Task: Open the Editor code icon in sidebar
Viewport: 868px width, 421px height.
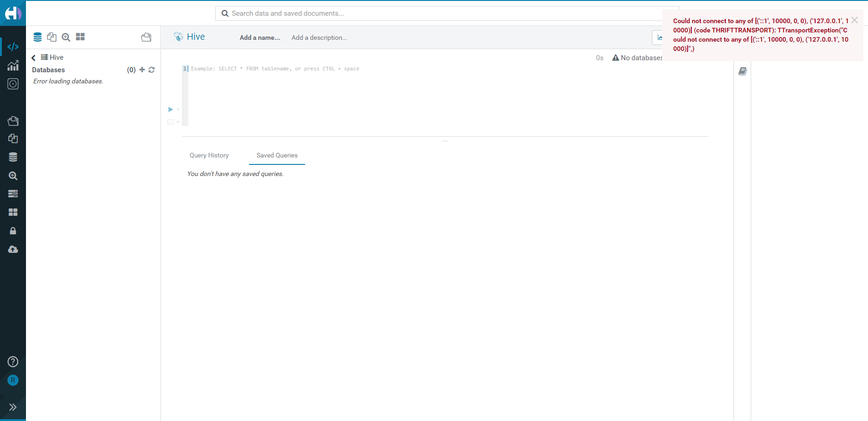Action: pos(13,47)
